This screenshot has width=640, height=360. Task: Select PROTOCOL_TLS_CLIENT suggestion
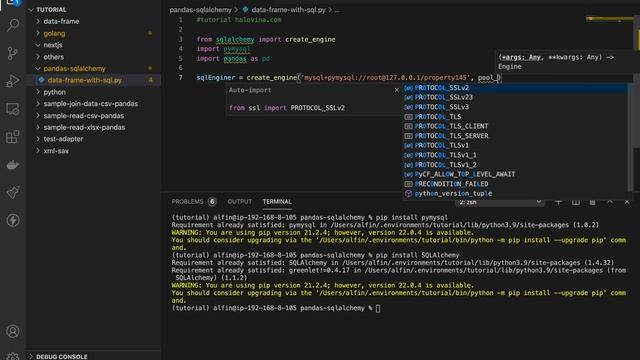515,126
